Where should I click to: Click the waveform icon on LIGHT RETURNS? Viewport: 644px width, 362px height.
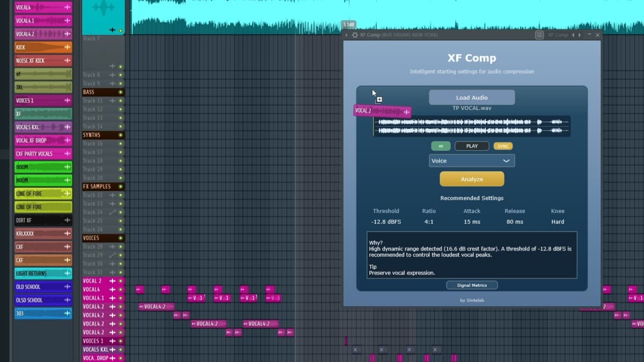tap(67, 274)
